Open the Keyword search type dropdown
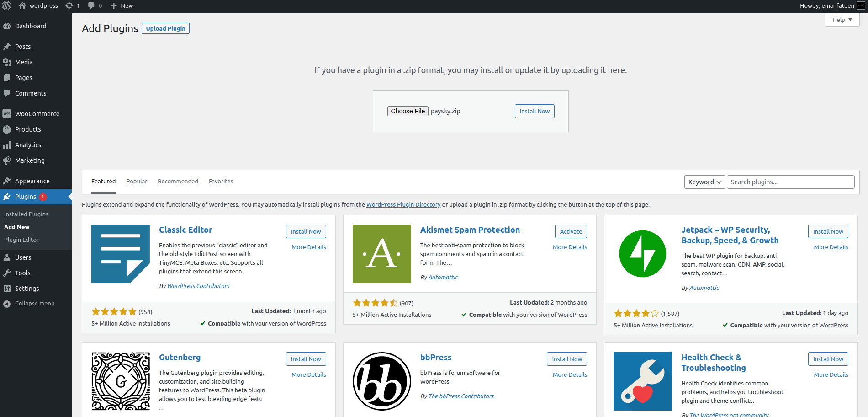Viewport: 868px width, 417px height. click(x=704, y=182)
